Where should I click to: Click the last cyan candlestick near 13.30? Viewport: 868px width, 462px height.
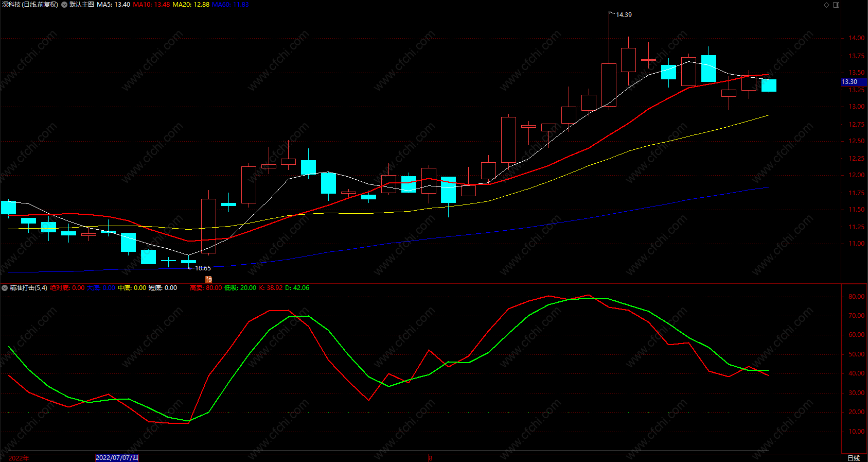pos(769,85)
